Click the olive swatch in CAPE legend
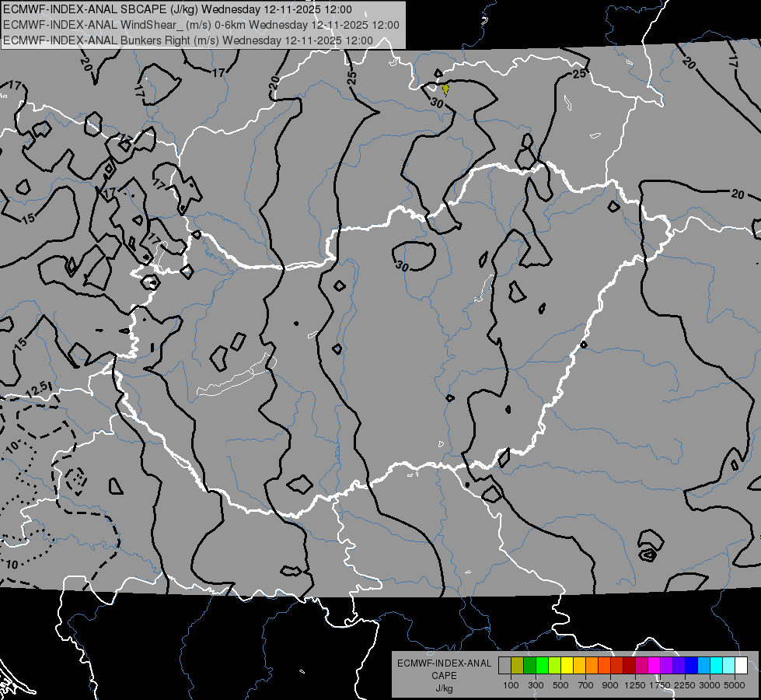Image resolution: width=761 pixels, height=700 pixels. click(x=517, y=666)
